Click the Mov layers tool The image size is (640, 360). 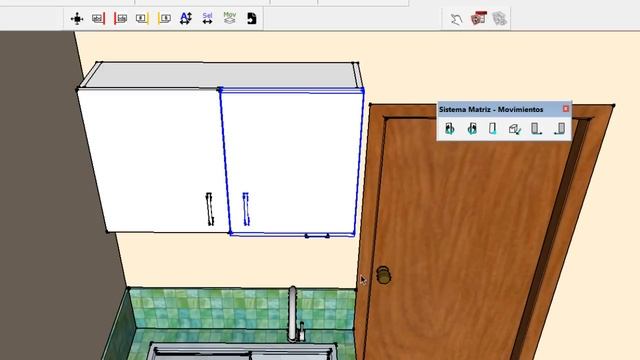click(x=230, y=18)
